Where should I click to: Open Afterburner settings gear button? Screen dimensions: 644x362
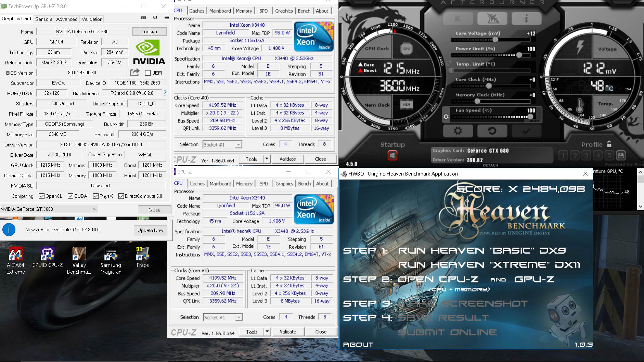[x=458, y=131]
